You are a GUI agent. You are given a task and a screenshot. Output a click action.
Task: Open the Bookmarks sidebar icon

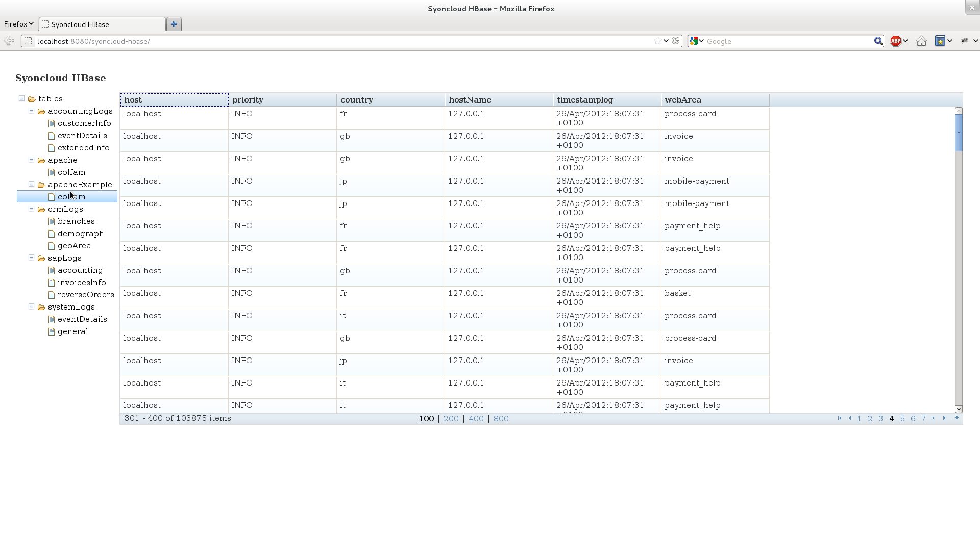(940, 41)
